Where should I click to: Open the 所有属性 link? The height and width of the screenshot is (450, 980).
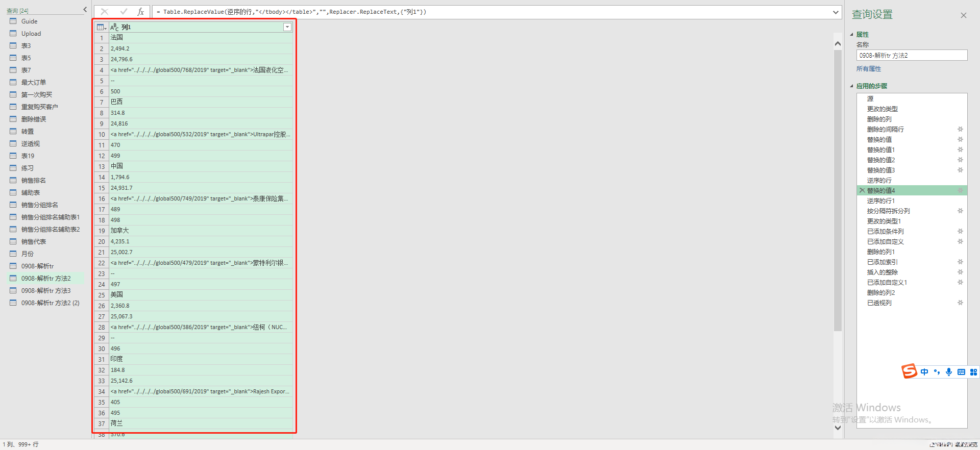(x=869, y=69)
